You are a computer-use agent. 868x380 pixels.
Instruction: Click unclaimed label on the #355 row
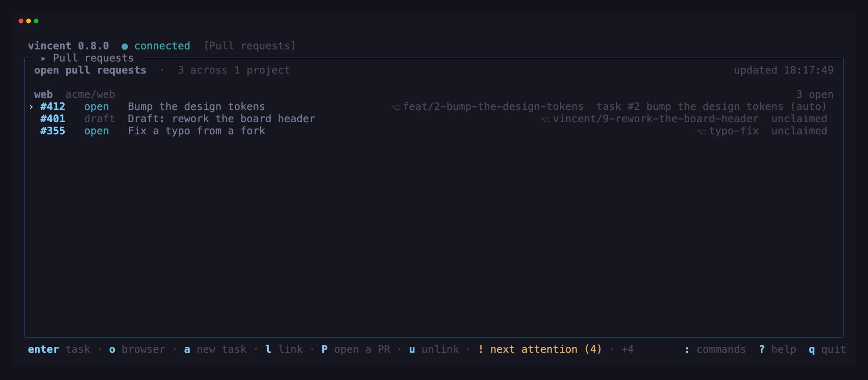(799, 131)
